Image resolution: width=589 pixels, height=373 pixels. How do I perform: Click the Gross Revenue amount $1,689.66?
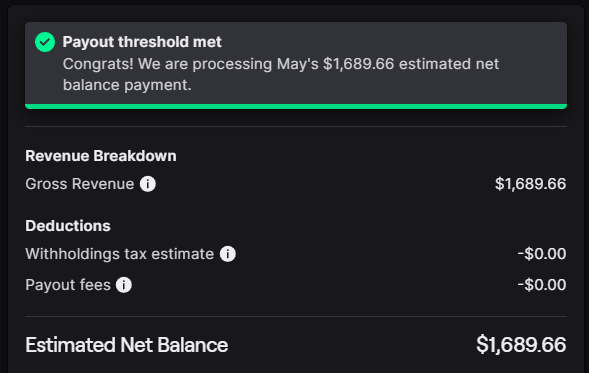click(x=530, y=184)
